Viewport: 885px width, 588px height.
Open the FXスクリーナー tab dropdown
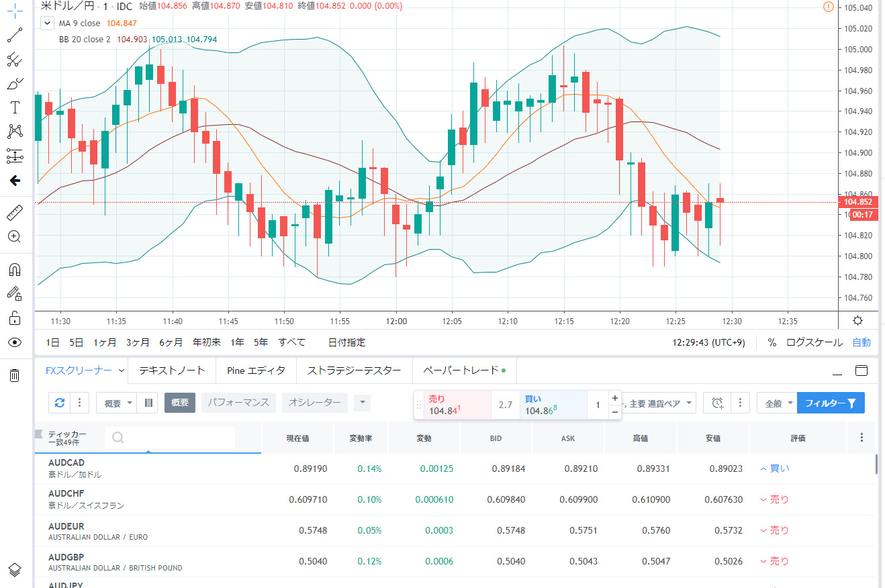(122, 370)
